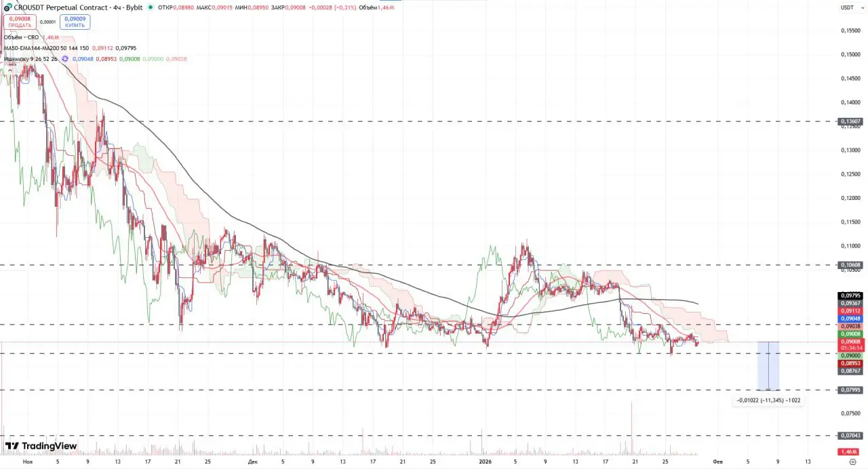Select the Объём · CRO indicator legend

click(21, 37)
